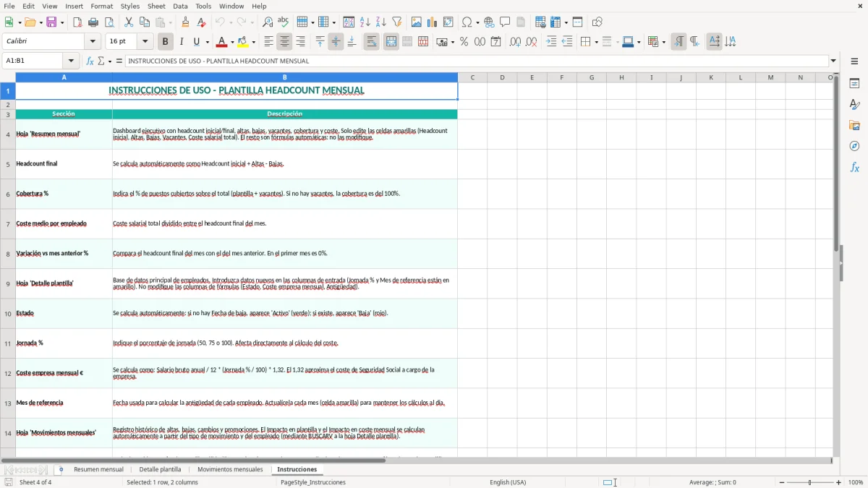Click the Save document icon
Screen dimensions: 868x488
coord(51,22)
